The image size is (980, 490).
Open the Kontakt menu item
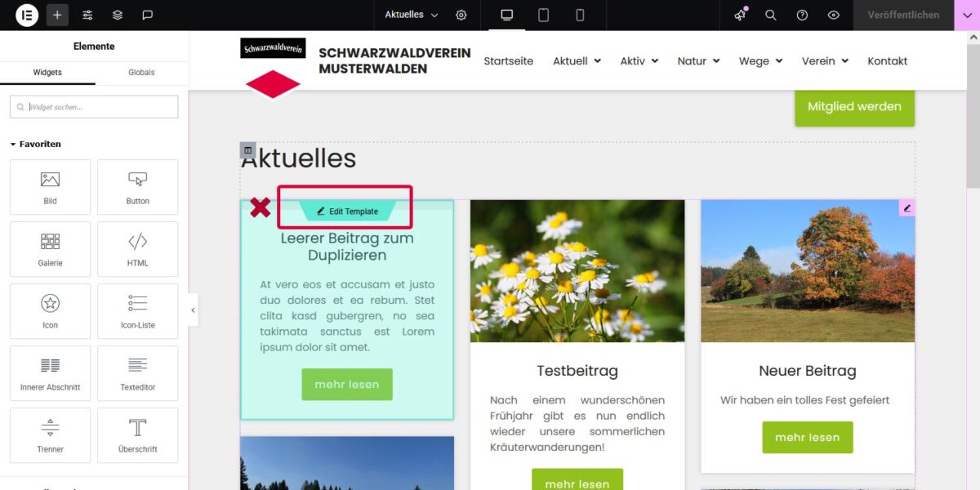[x=888, y=61]
